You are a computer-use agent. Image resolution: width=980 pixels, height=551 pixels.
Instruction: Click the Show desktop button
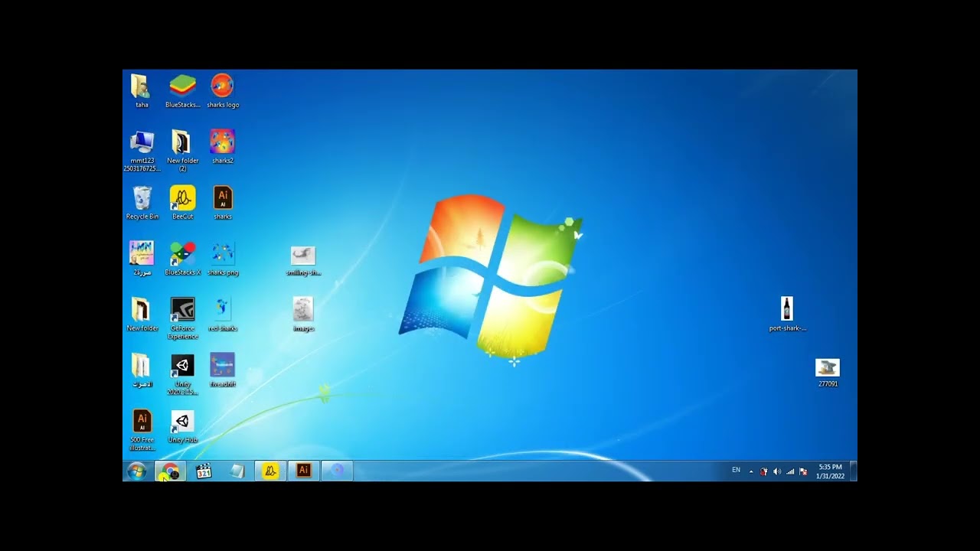pyautogui.click(x=854, y=471)
